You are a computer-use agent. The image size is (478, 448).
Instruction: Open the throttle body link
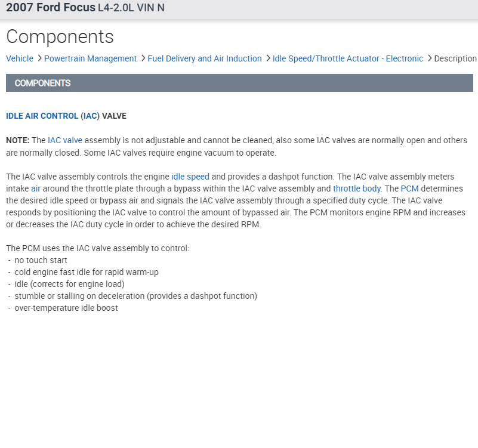pos(357,189)
